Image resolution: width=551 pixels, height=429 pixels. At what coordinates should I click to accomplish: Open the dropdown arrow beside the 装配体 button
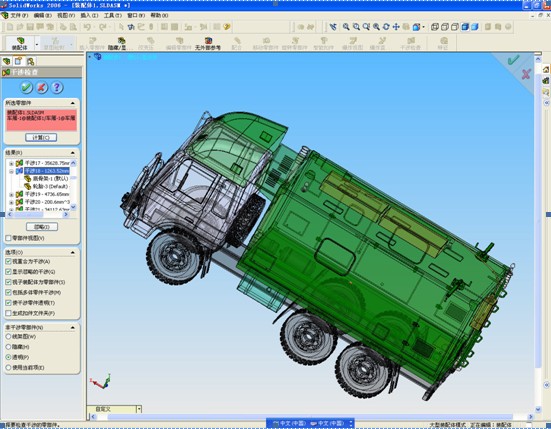(x=37, y=44)
